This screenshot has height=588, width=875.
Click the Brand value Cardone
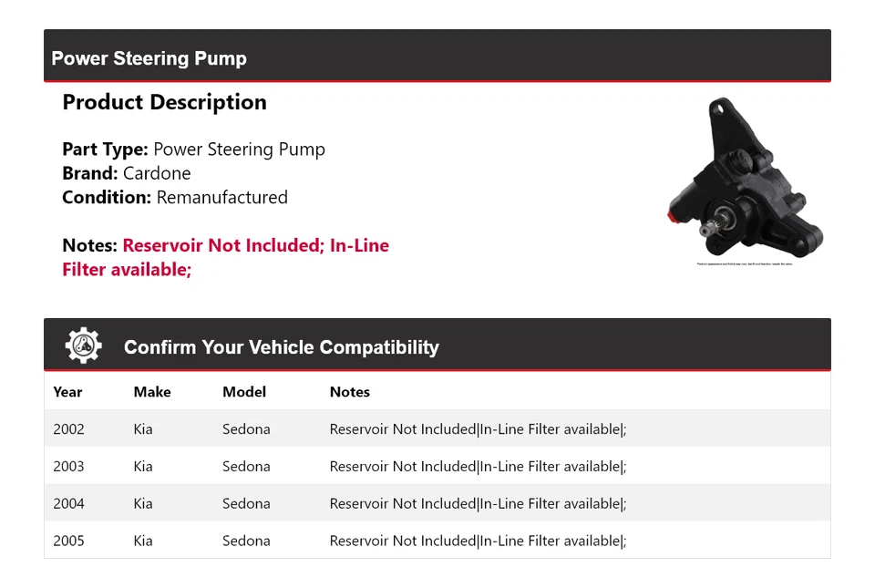157,173
